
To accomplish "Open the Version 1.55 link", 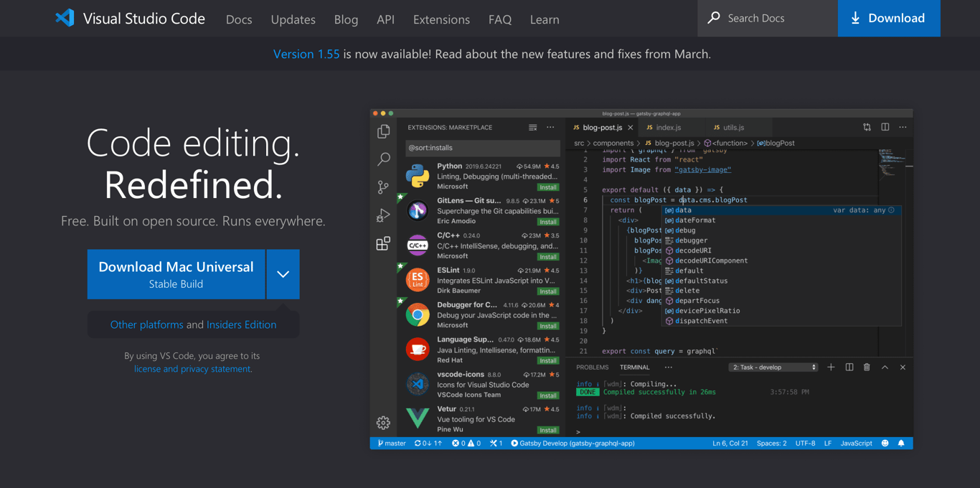I will [x=306, y=54].
